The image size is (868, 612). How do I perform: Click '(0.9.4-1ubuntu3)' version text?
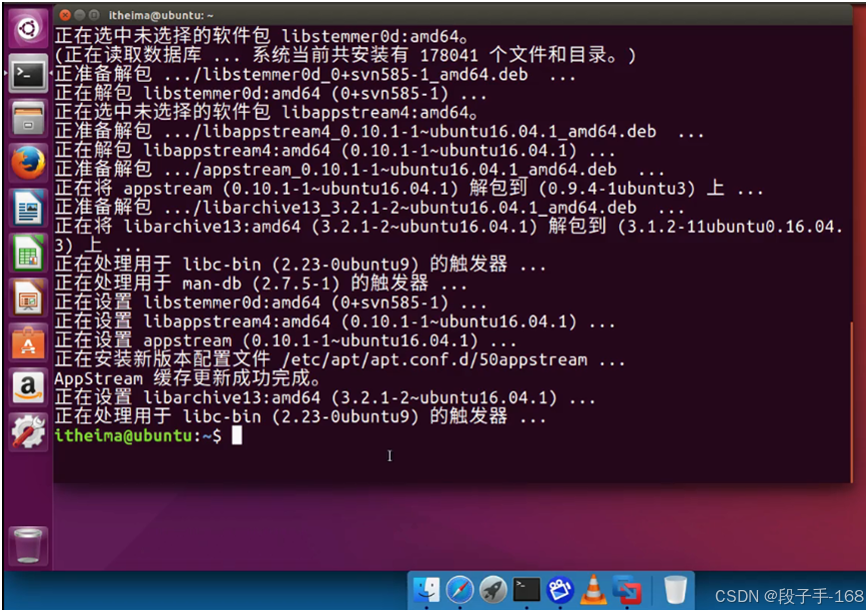click(616, 189)
